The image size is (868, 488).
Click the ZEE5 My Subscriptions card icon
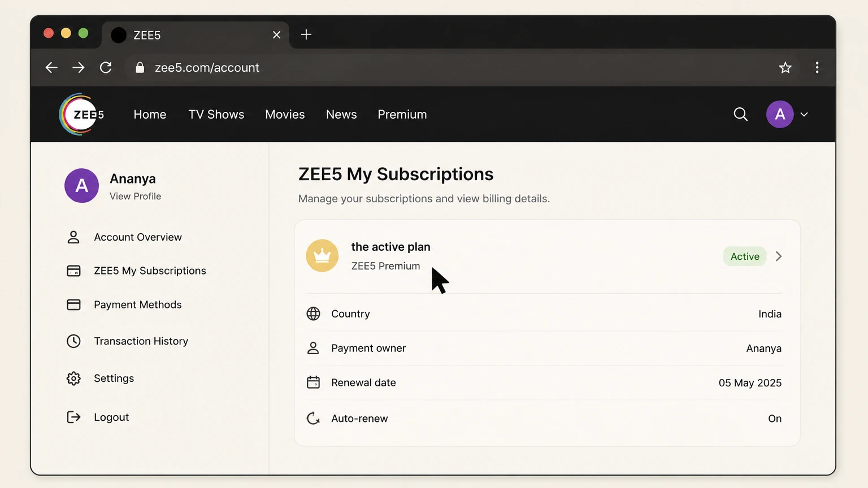[73, 271]
